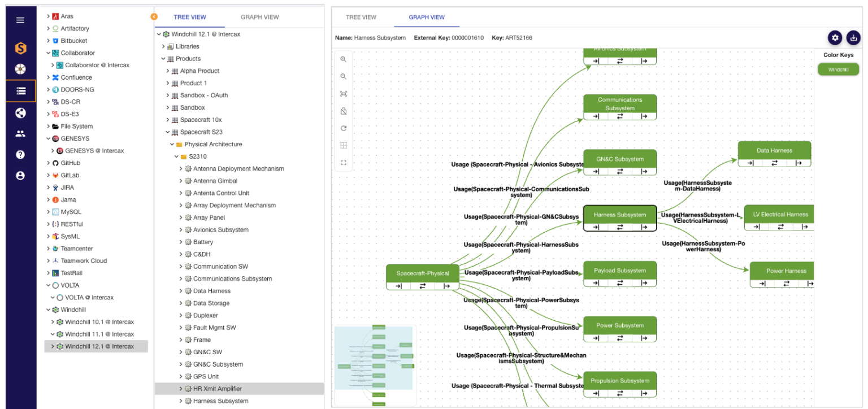Fit the graph to view
Image resolution: width=868 pixels, height=409 pixels.
pyautogui.click(x=343, y=94)
